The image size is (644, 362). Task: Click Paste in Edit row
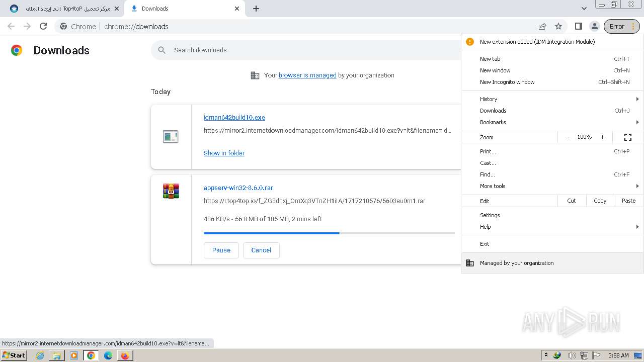(x=629, y=201)
